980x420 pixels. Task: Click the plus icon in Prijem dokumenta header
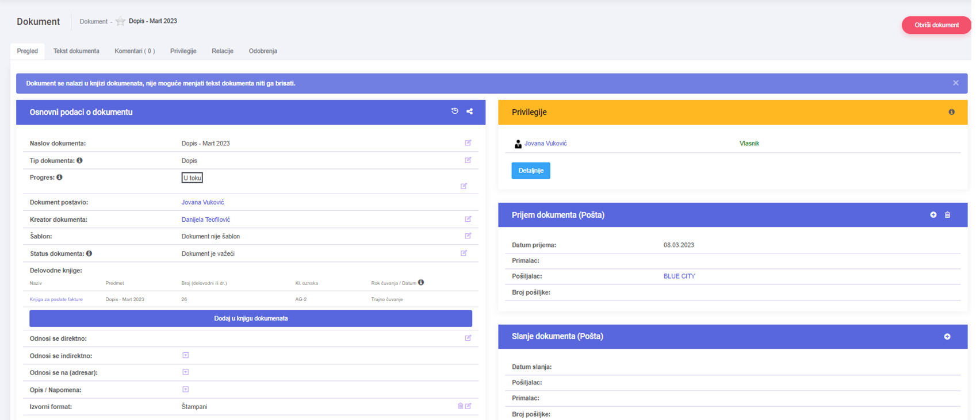pos(933,215)
